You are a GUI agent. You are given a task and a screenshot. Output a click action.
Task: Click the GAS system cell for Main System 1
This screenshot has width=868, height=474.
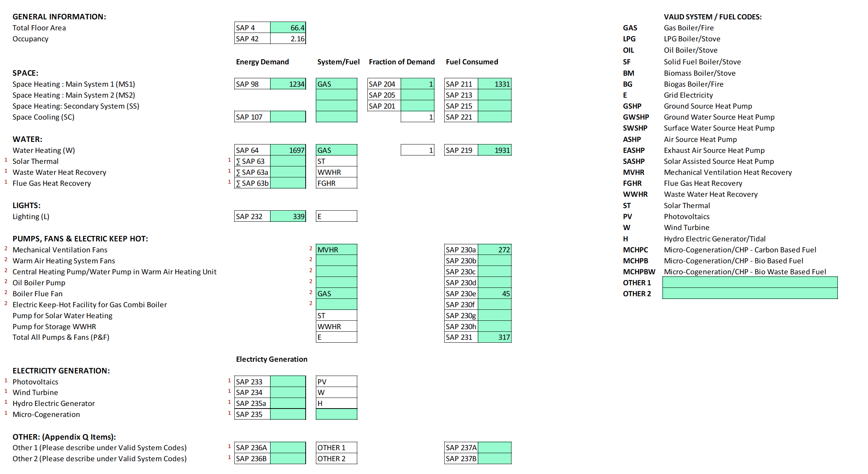point(336,84)
